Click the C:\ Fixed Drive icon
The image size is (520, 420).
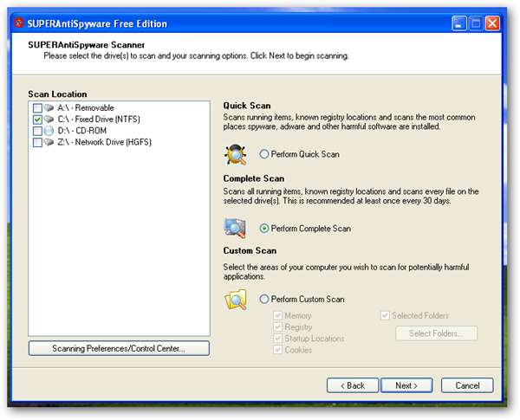(49, 119)
